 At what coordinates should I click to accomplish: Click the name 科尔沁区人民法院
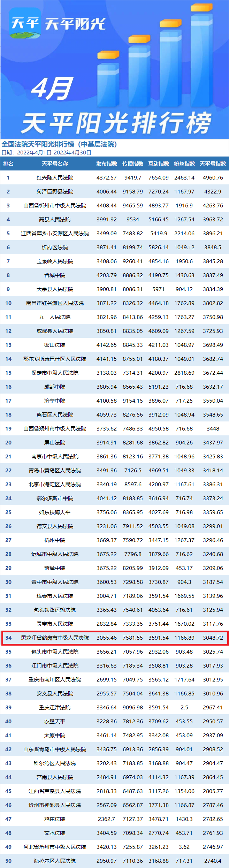pos(55,763)
